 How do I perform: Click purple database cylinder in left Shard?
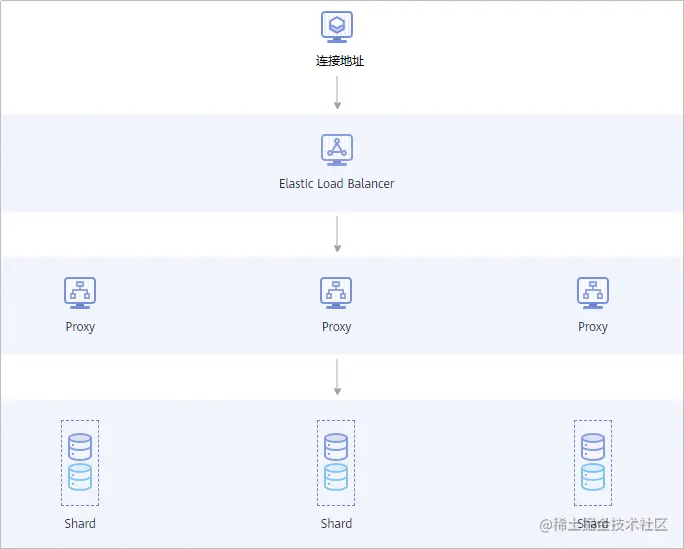pos(80,447)
